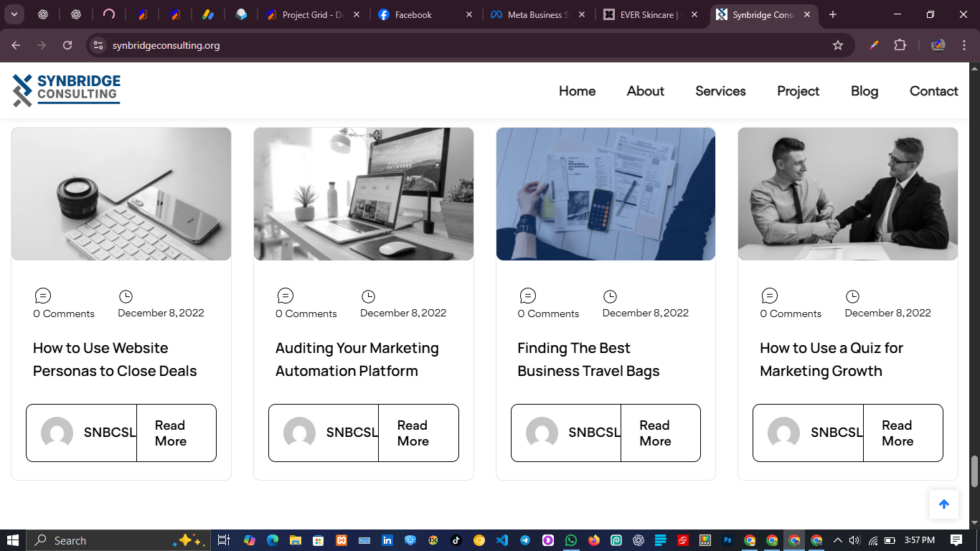Screen dimensions: 980x551
Task: Click the Synbridge Consulting logo
Action: (65, 90)
